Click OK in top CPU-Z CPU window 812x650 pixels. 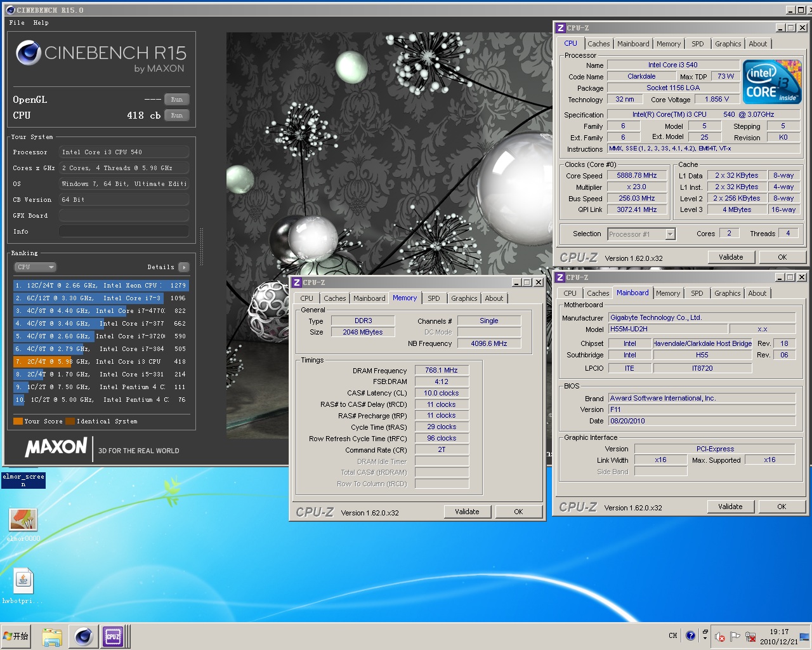pos(782,257)
